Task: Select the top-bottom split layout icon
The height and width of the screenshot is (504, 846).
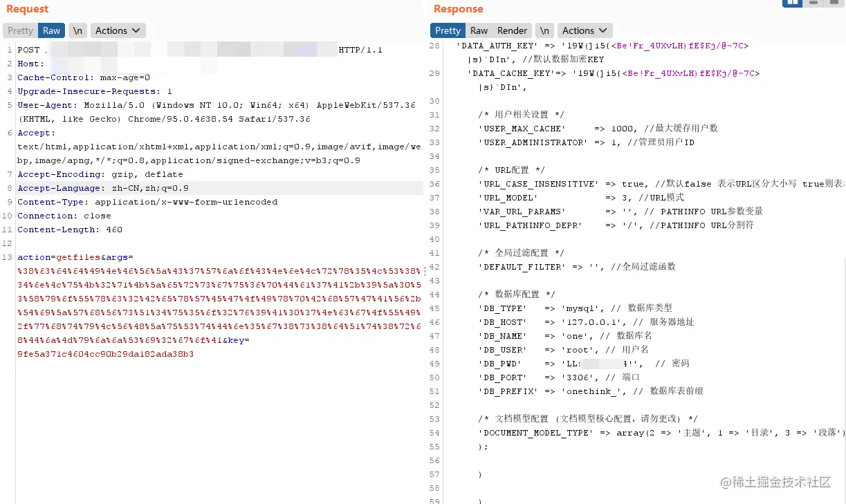Action: [814, 3]
